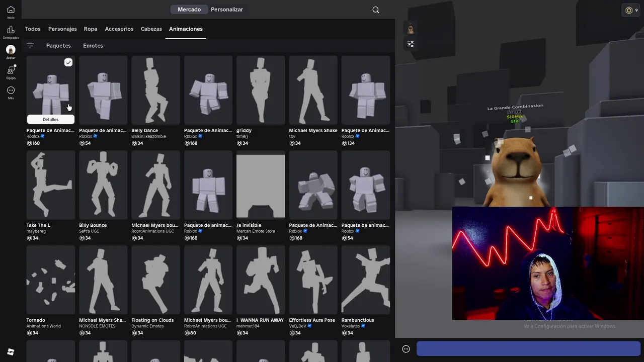
Task: Click the creator name Mercan Emote Store
Action: pyautogui.click(x=256, y=231)
